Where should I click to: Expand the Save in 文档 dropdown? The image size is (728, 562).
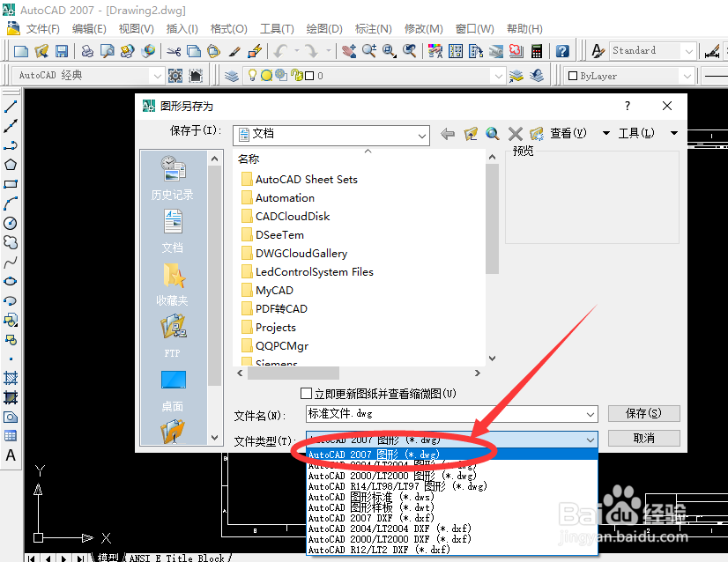click(x=421, y=136)
